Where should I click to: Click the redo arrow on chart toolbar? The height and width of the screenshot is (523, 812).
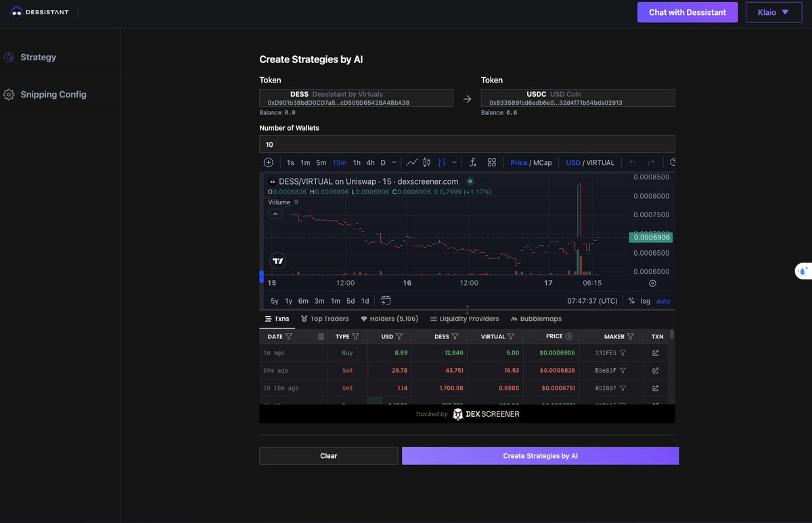pyautogui.click(x=652, y=162)
